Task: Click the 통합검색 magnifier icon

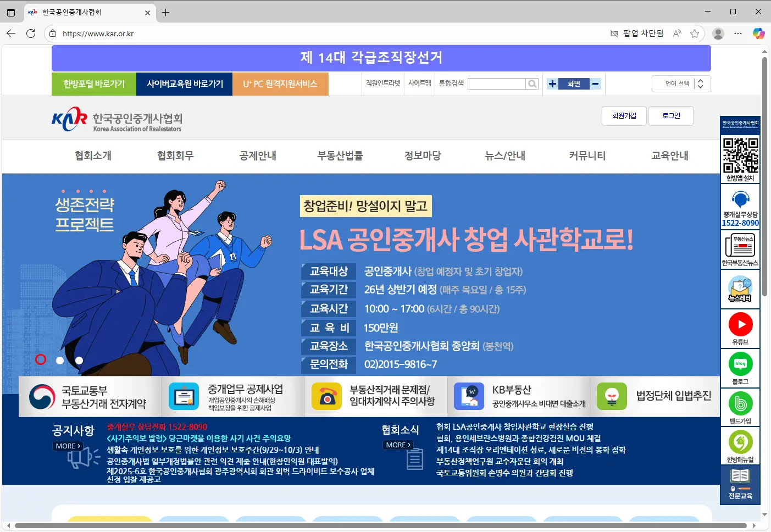Action: (x=531, y=83)
